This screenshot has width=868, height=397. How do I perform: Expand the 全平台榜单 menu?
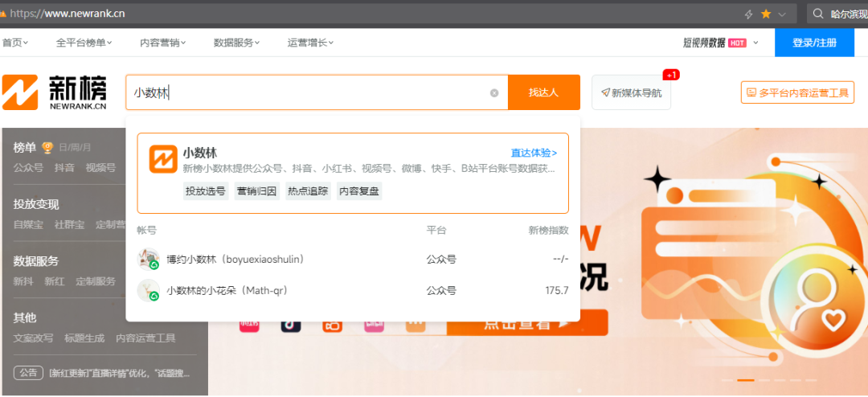click(84, 43)
